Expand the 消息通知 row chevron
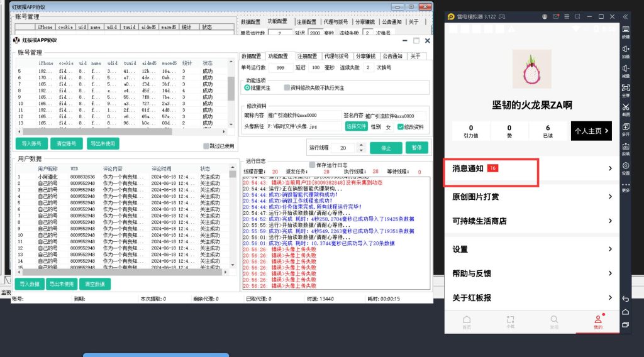This screenshot has width=644, height=357. coord(610,168)
